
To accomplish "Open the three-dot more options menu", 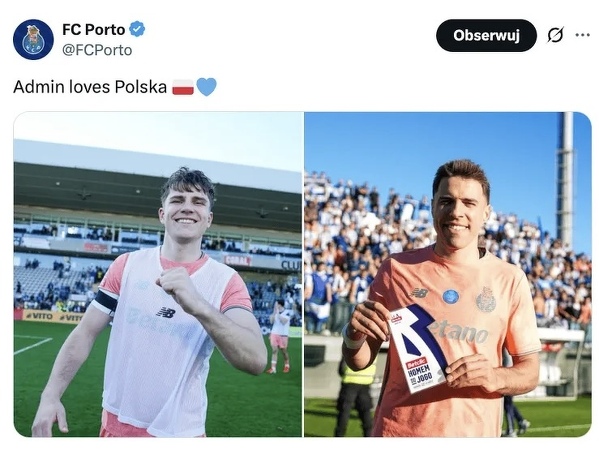I will click(x=582, y=35).
